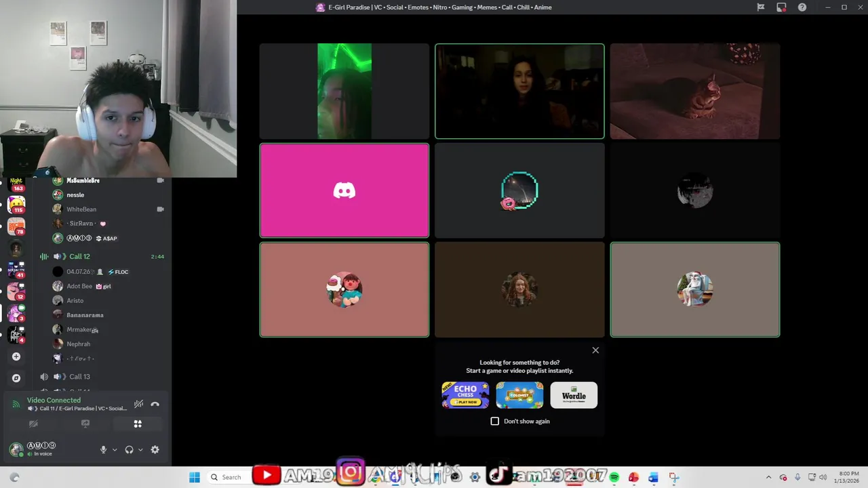Open the Activities launcher icon in voice panel

(x=138, y=424)
